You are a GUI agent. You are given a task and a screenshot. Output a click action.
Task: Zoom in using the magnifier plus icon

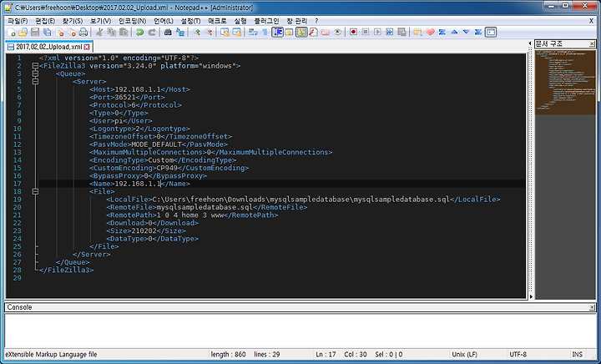tap(196, 33)
